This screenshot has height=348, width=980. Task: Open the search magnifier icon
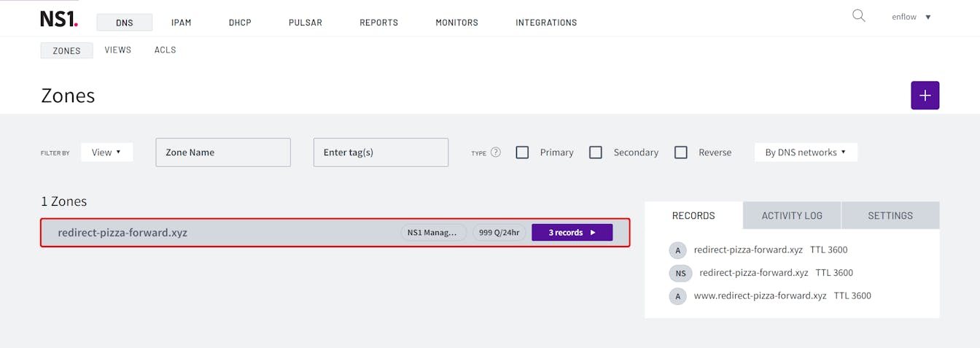pos(858,16)
